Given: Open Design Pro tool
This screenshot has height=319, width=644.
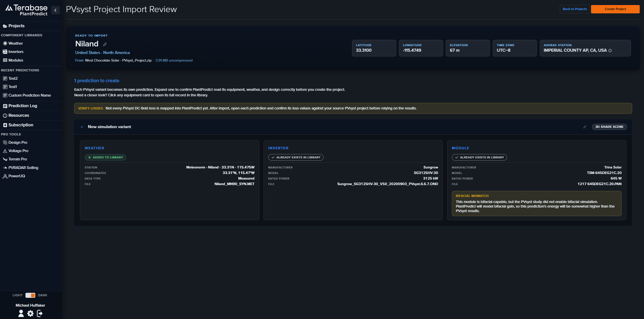Looking at the screenshot, I should point(18,142).
